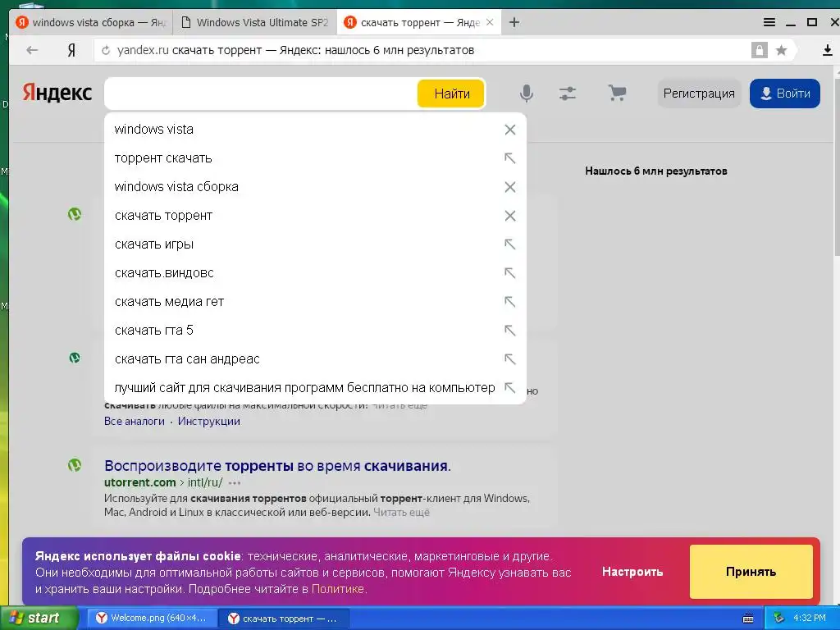Choose suggestion 'торрент скачать'
840x630 pixels.
[x=315, y=158]
